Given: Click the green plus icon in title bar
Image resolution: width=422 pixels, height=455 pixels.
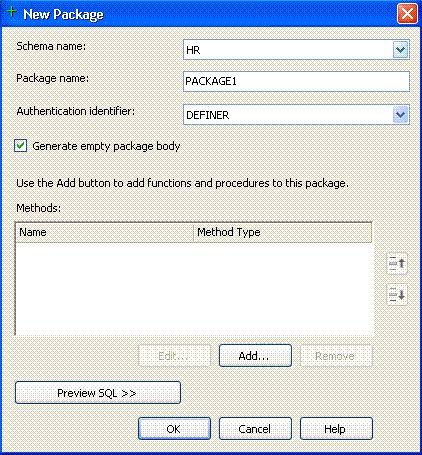Looking at the screenshot, I should [12, 12].
